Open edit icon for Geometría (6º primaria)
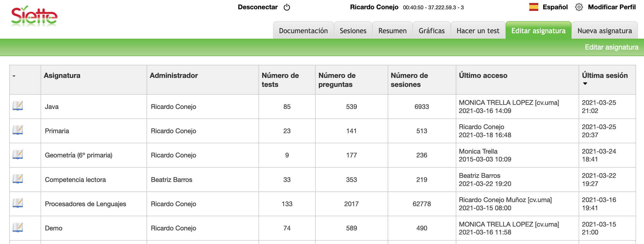This screenshot has width=644, height=244. coord(18,154)
